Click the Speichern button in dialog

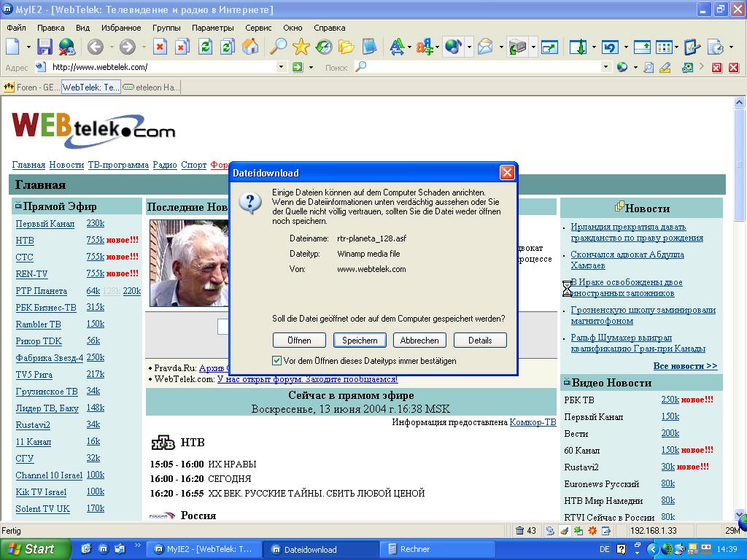(360, 340)
